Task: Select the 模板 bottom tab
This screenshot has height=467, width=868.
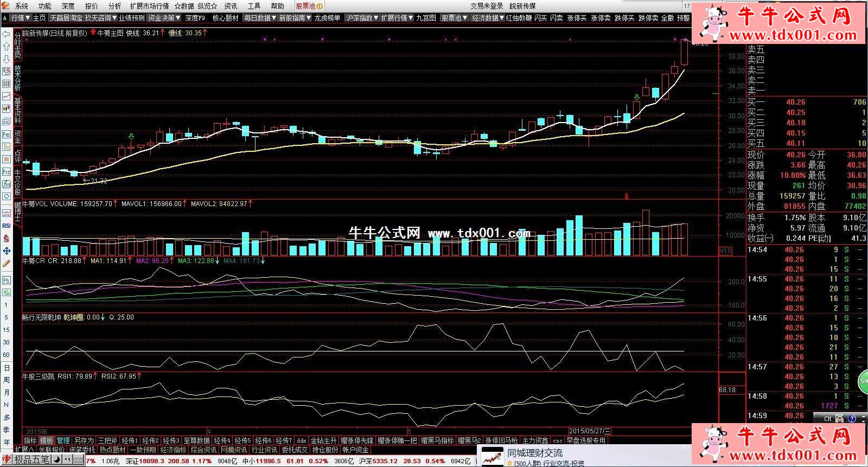Action: (x=47, y=440)
